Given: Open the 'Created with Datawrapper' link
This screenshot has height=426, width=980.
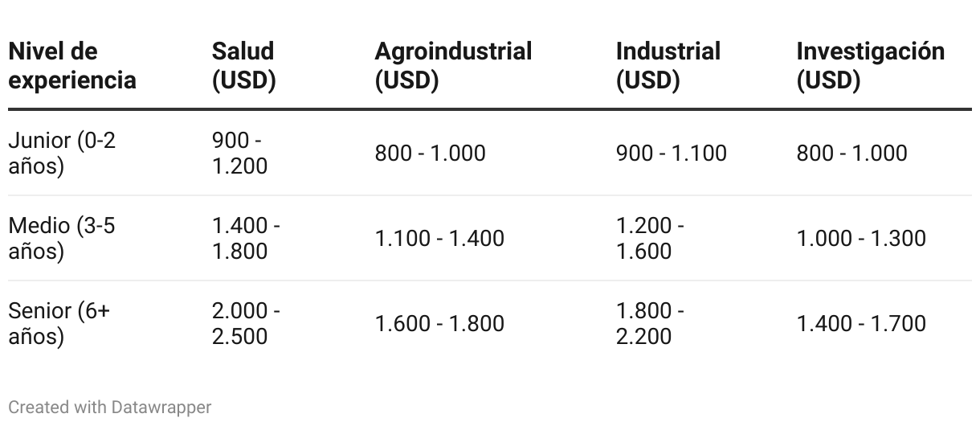Looking at the screenshot, I should (x=110, y=408).
